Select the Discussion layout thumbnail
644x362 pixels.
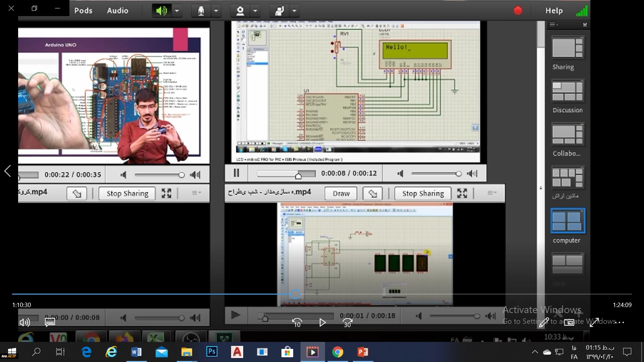point(567,91)
